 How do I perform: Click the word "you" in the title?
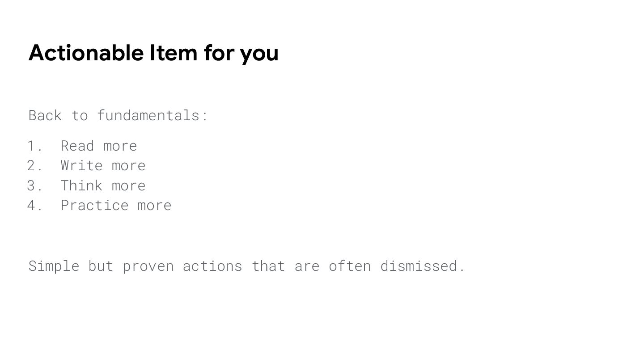259,54
